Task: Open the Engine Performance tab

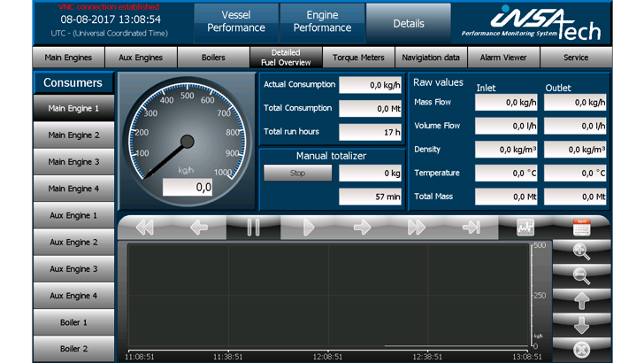Action: pos(322,23)
